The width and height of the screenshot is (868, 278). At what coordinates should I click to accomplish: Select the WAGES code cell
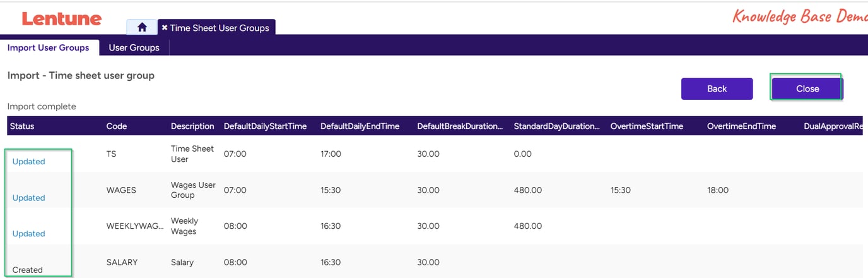tap(121, 190)
